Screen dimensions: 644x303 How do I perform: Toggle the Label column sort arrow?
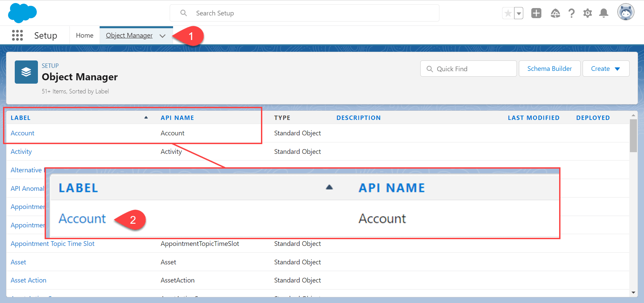pos(146,117)
